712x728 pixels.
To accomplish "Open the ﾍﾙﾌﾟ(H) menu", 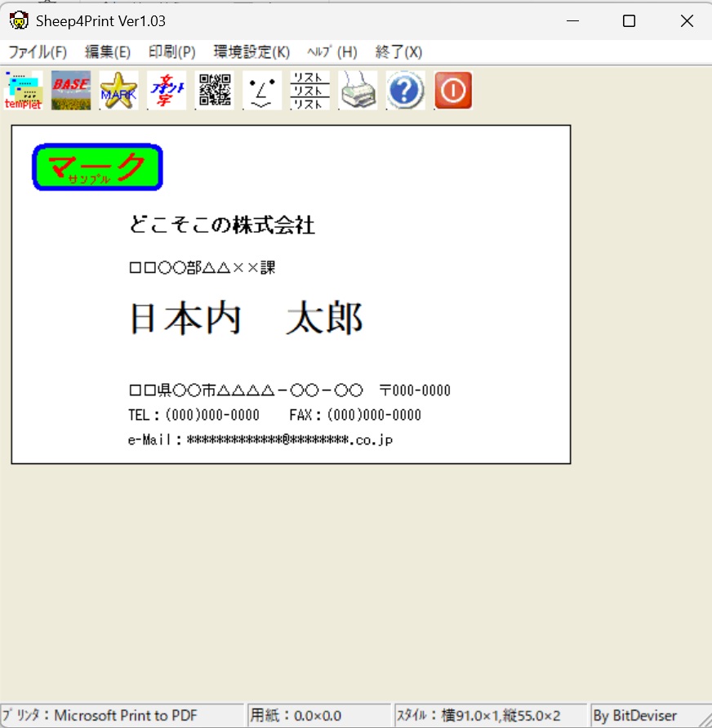I will coord(332,52).
